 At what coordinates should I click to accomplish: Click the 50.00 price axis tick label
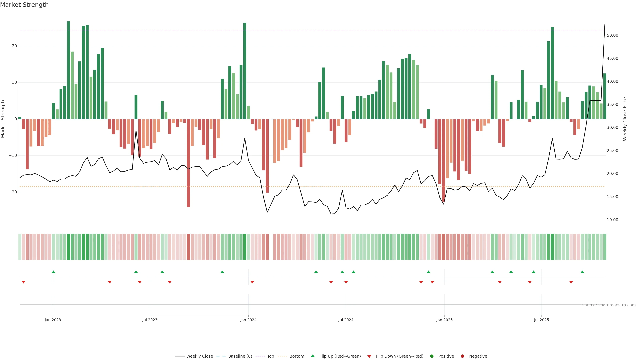click(x=612, y=35)
